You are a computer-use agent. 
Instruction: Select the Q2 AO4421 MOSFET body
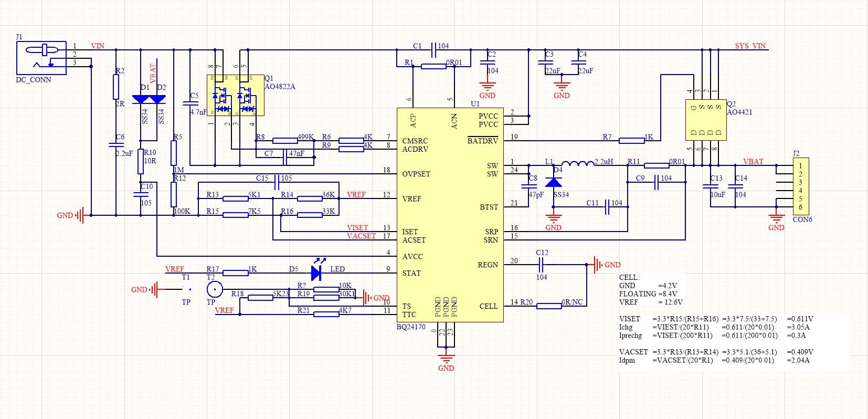tap(706, 120)
